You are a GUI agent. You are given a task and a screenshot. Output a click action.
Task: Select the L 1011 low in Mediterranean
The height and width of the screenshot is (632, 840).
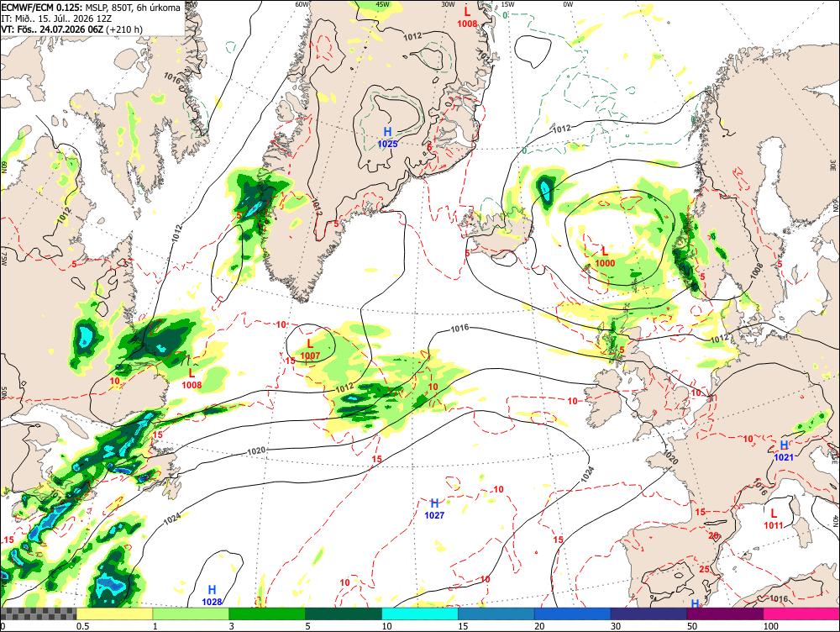(x=774, y=519)
